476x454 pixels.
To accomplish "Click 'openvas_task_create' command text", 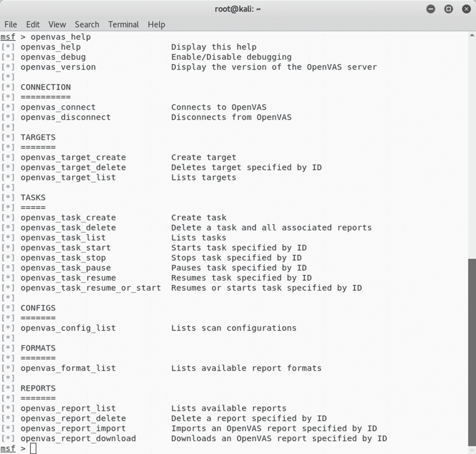I will 68,217.
